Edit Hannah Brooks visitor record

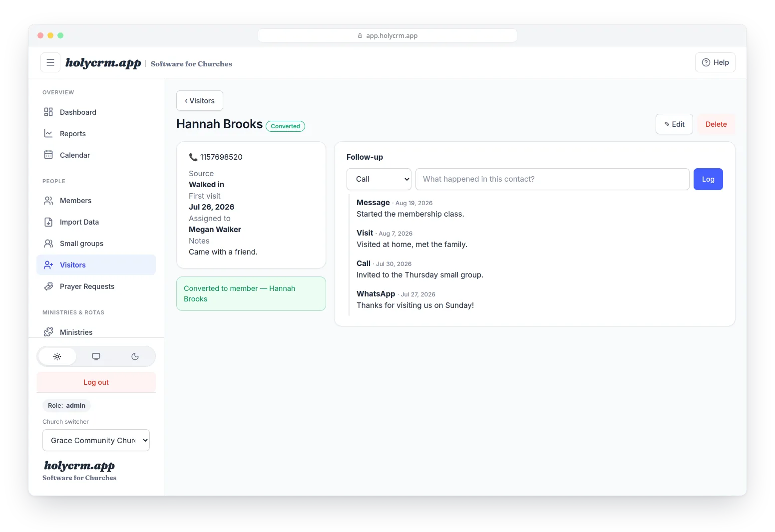click(x=674, y=124)
